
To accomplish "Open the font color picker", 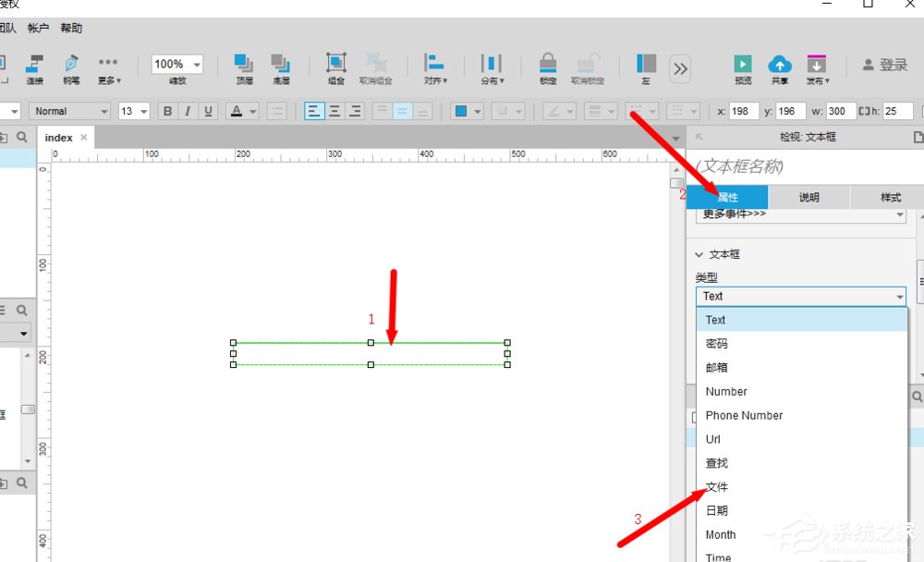I will click(242, 111).
